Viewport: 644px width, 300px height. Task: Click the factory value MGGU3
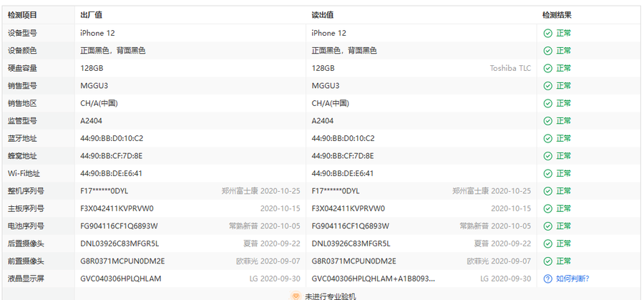pos(94,86)
